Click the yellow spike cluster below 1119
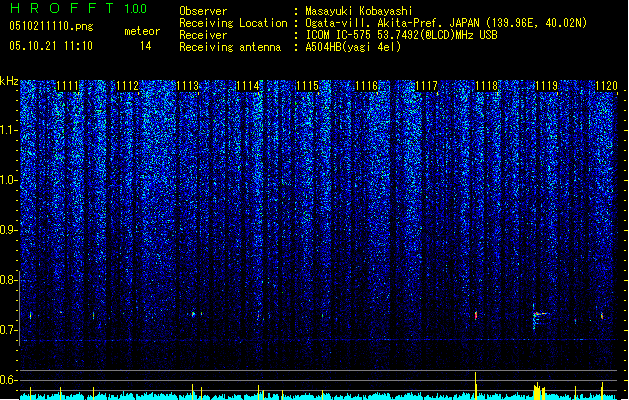Viewport: 629px width, 400px height. coord(539,391)
